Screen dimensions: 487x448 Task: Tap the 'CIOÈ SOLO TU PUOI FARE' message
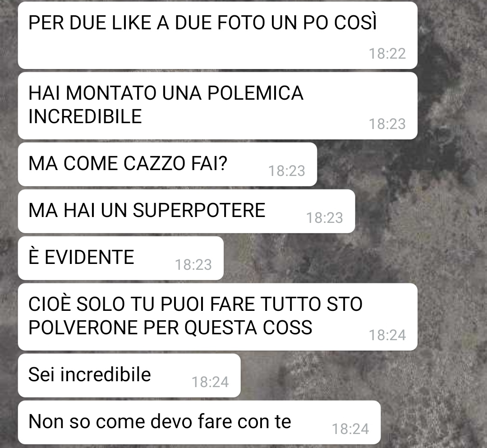217,317
